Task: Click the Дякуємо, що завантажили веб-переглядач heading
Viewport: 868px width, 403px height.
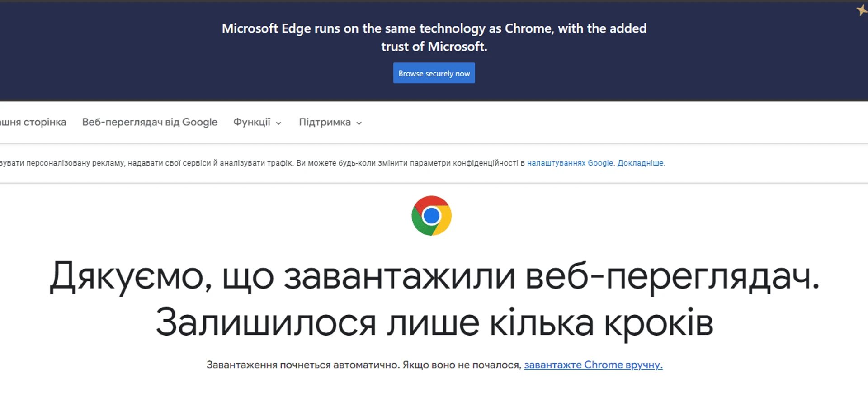Action: click(x=434, y=275)
